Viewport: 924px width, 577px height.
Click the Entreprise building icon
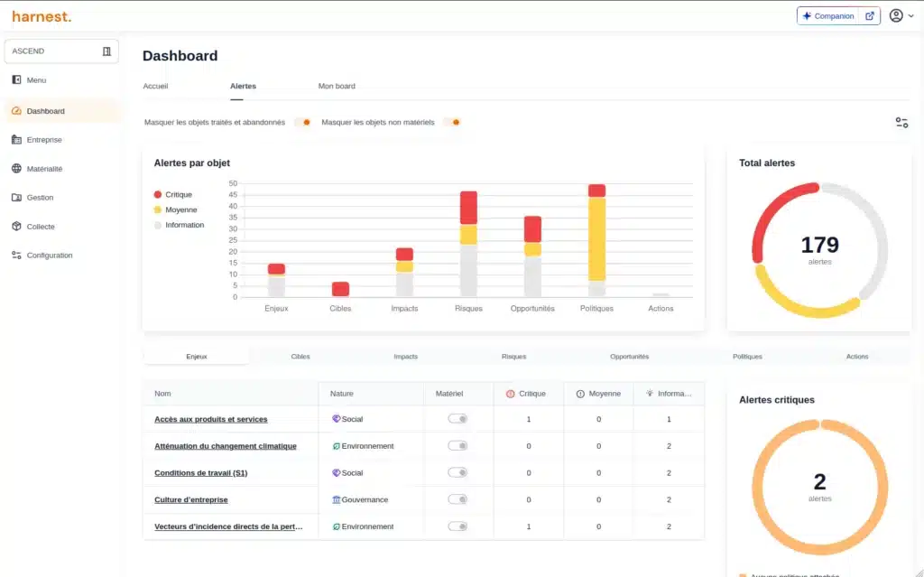pos(16,140)
